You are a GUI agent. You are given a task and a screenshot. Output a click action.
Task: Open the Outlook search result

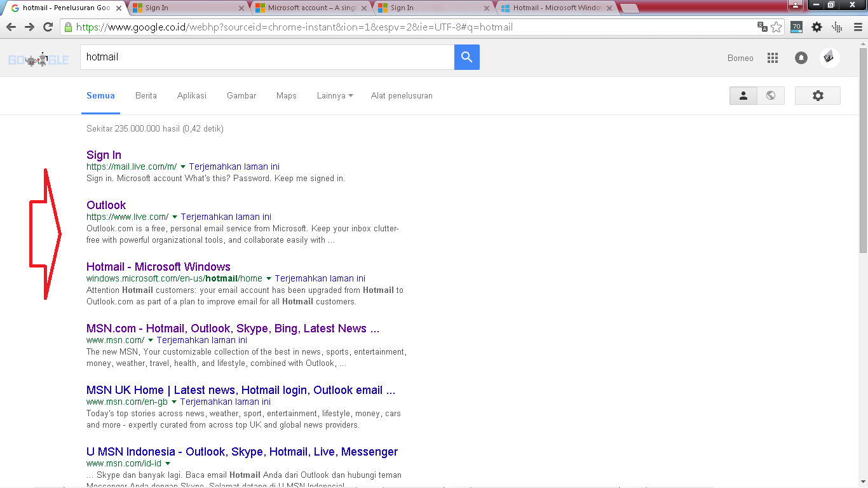(x=106, y=205)
